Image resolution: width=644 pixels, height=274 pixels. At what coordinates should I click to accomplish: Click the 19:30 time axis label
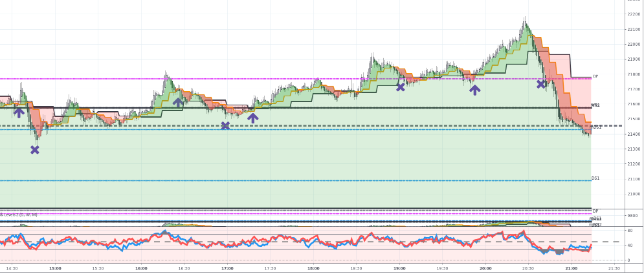[442, 269]
